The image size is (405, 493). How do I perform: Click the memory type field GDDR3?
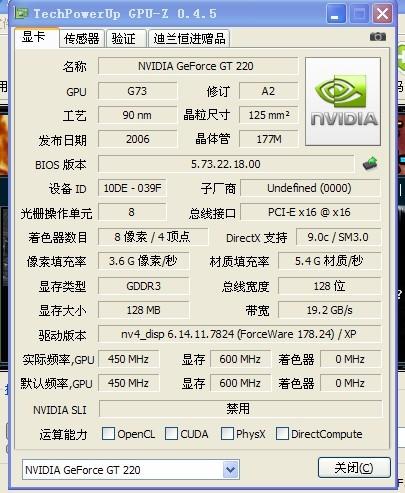tap(143, 286)
